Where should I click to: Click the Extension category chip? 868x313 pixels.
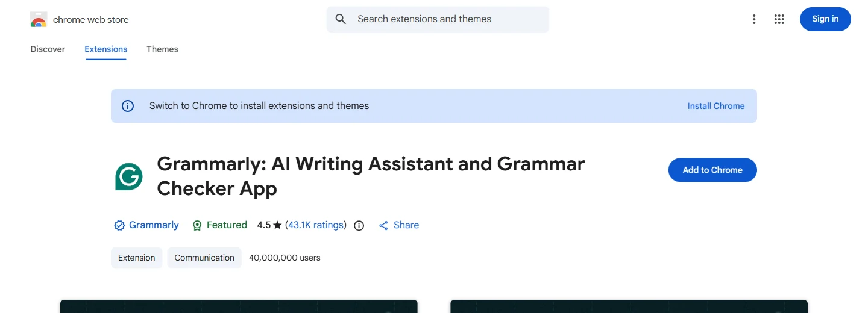pyautogui.click(x=137, y=258)
